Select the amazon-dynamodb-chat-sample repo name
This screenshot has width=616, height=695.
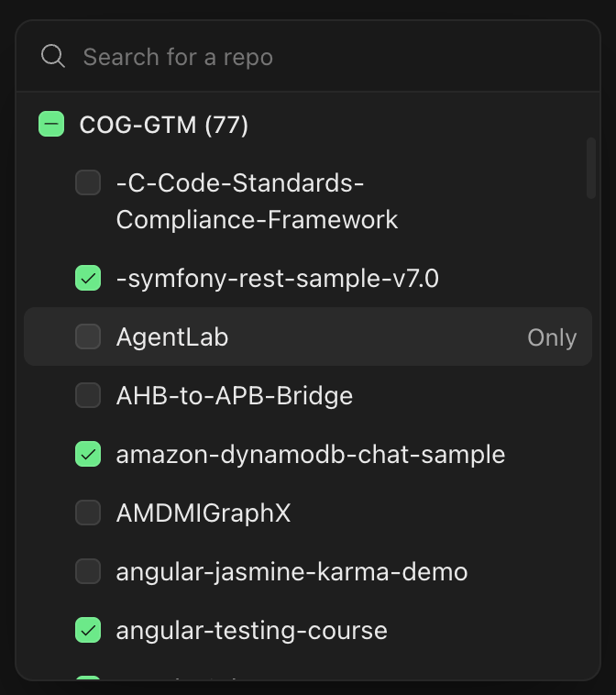[x=311, y=455]
